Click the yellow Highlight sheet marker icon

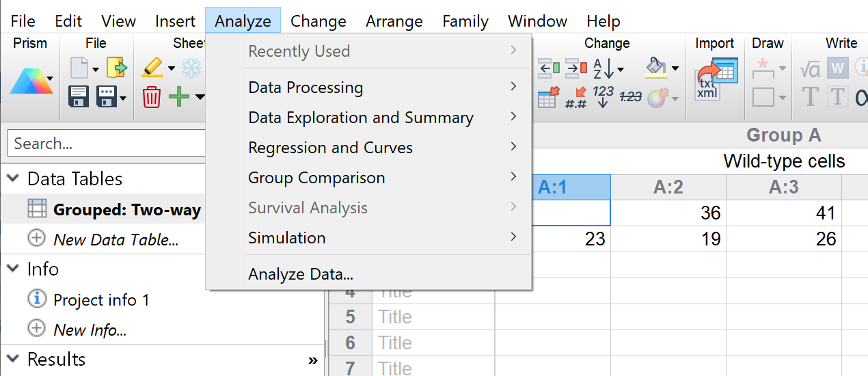tap(152, 68)
